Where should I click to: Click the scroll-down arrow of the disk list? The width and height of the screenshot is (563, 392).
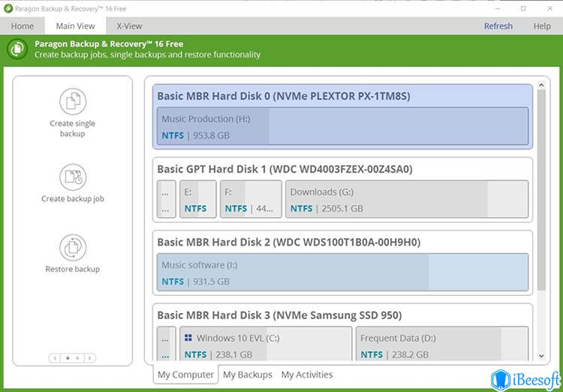(x=541, y=356)
